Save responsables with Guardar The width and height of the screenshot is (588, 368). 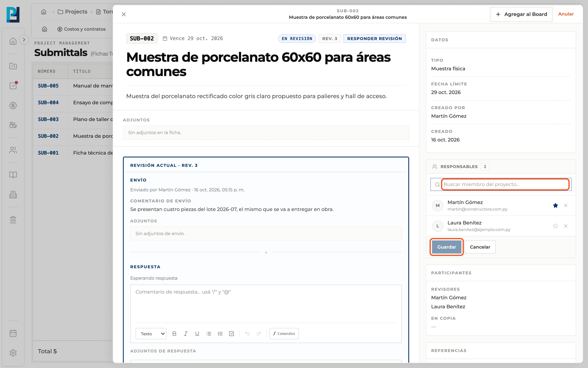[447, 247]
